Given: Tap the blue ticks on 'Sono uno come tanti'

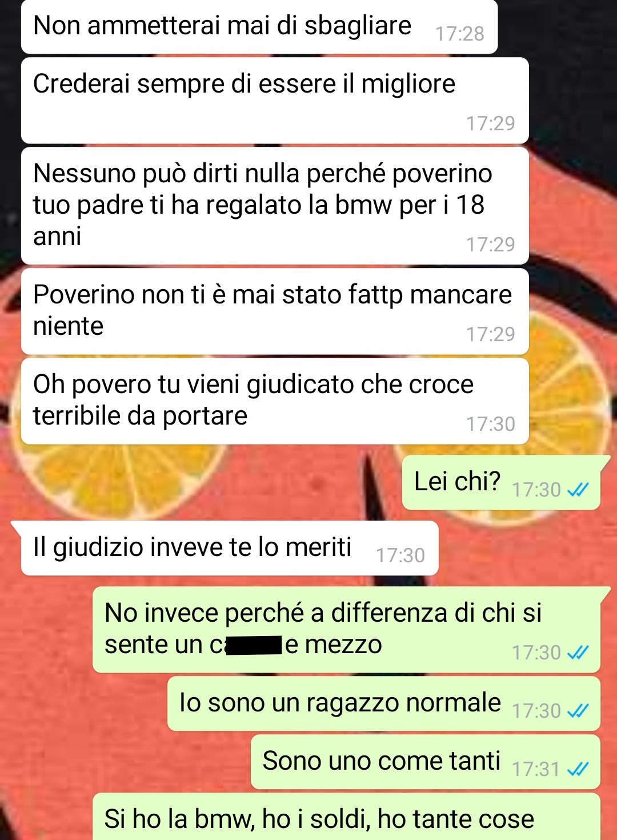Looking at the screenshot, I should [578, 769].
